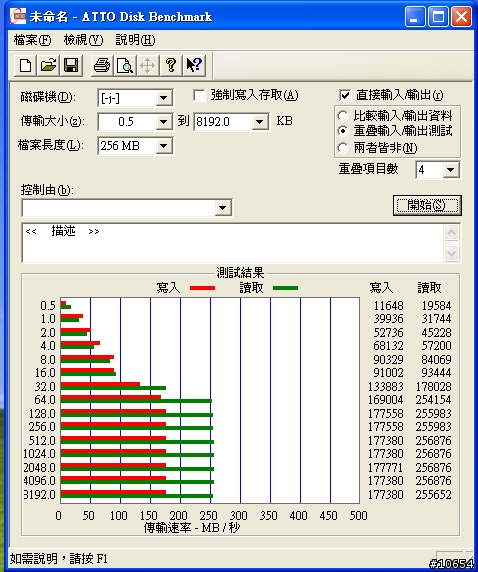Click the yellow question mark About icon
This screenshot has height=572, width=478.
[x=171, y=66]
